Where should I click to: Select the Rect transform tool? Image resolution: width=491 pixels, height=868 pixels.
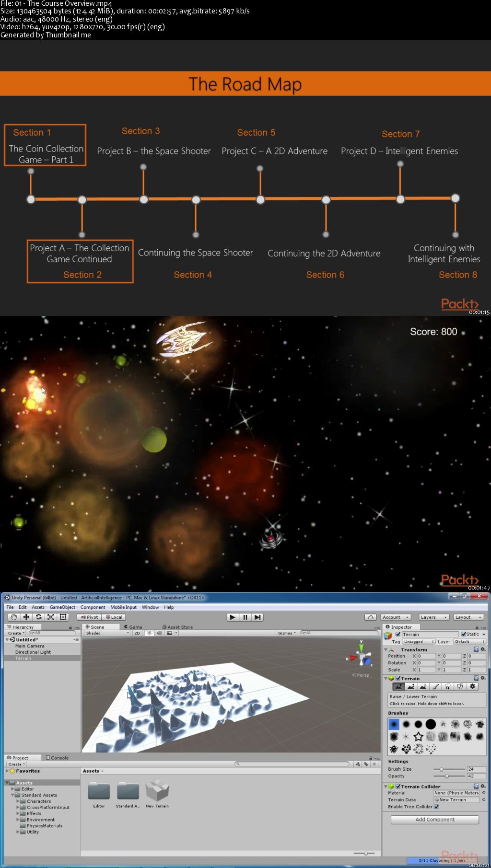pyautogui.click(x=63, y=617)
